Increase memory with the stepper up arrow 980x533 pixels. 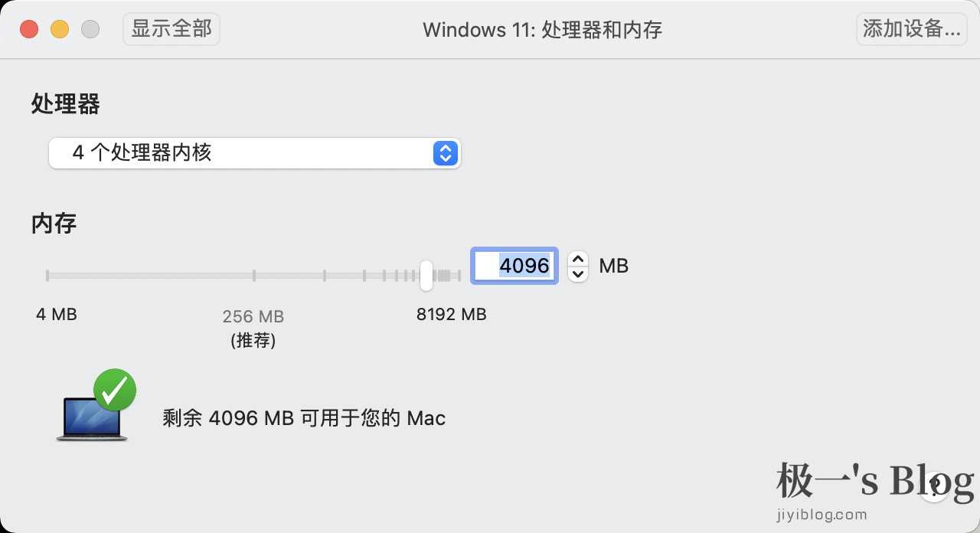pos(578,260)
